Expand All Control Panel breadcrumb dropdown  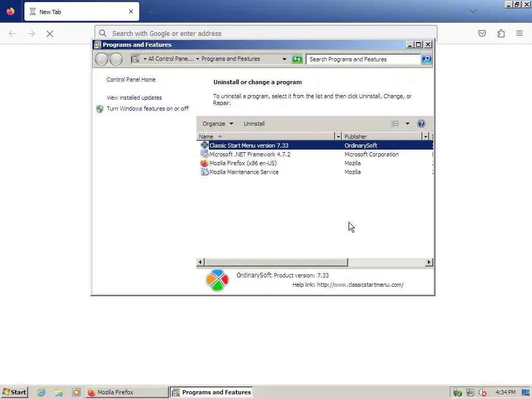(145, 59)
